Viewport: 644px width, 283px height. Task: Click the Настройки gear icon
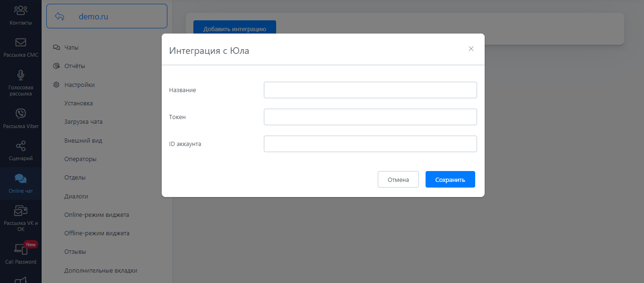point(56,85)
